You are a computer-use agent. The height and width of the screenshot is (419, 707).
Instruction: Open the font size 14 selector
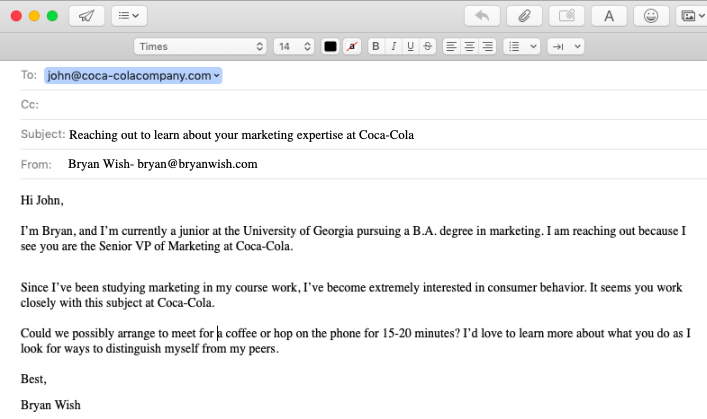click(294, 46)
